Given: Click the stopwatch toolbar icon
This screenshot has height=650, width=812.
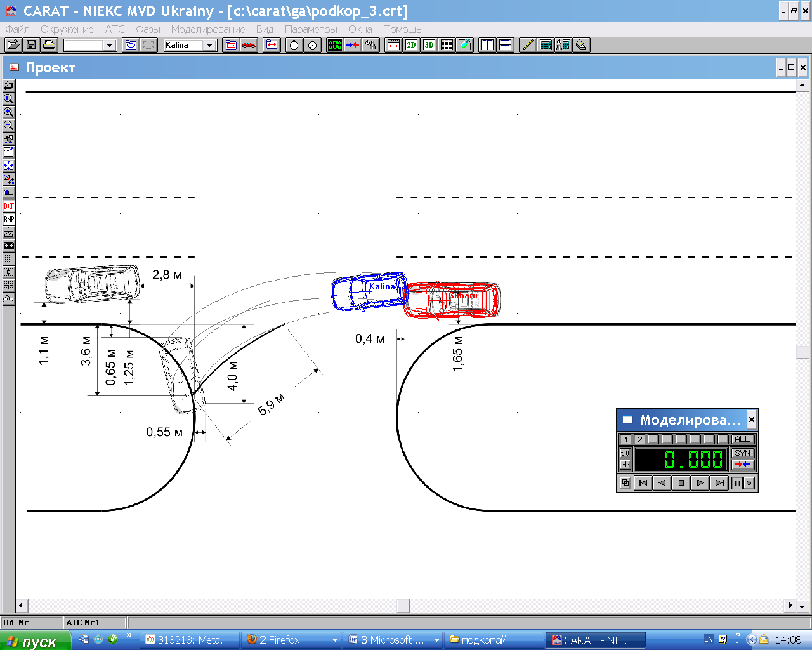Looking at the screenshot, I should pyautogui.click(x=294, y=45).
